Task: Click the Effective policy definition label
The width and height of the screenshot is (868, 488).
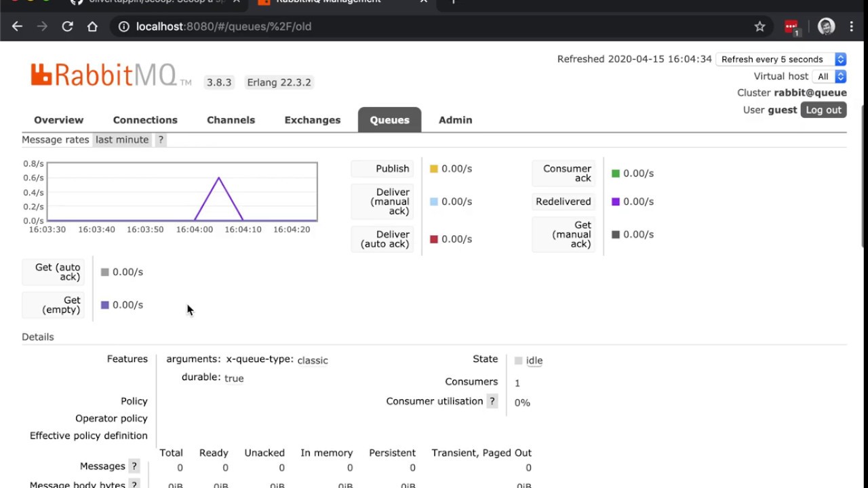Action: [x=89, y=436]
